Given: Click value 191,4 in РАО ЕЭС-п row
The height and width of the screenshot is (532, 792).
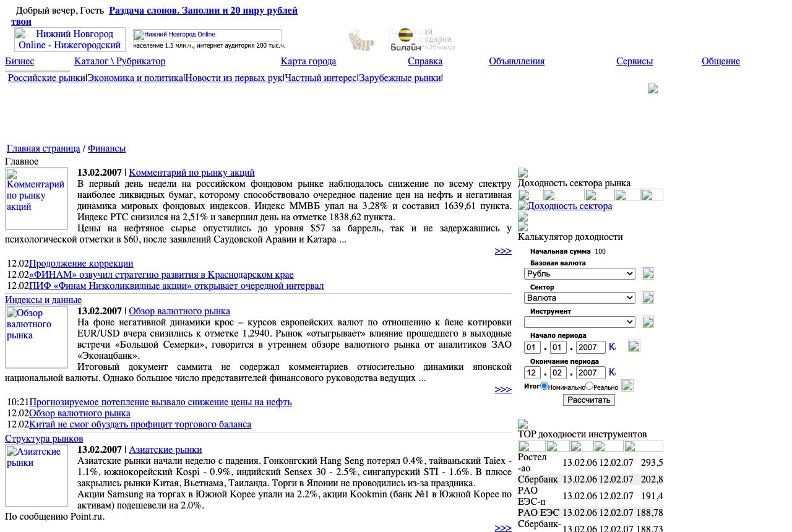Looking at the screenshot, I should pos(652,496).
